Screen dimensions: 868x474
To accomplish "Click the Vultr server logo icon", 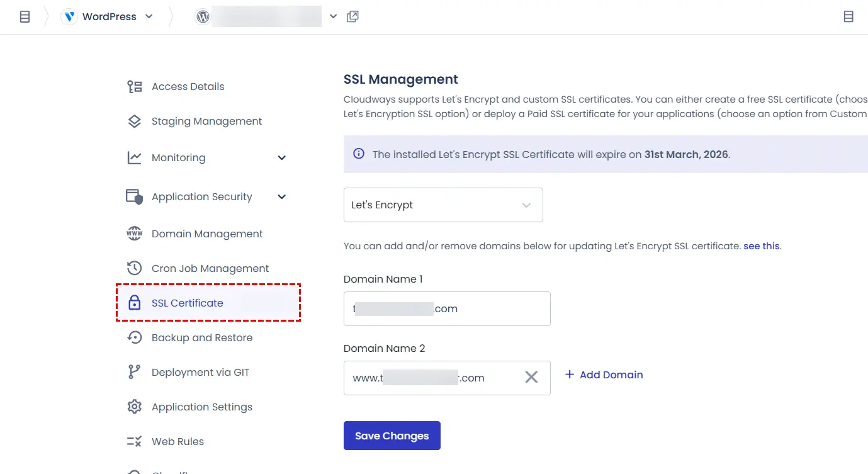I will point(69,17).
